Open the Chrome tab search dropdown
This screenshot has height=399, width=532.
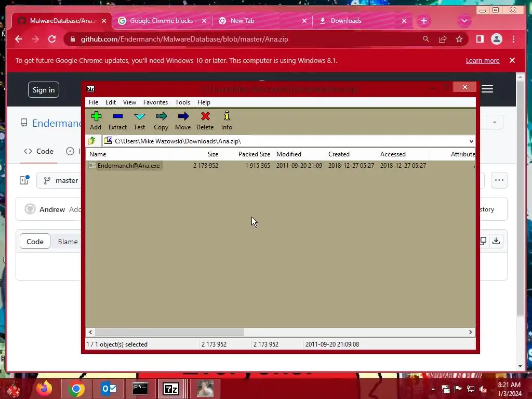(464, 21)
